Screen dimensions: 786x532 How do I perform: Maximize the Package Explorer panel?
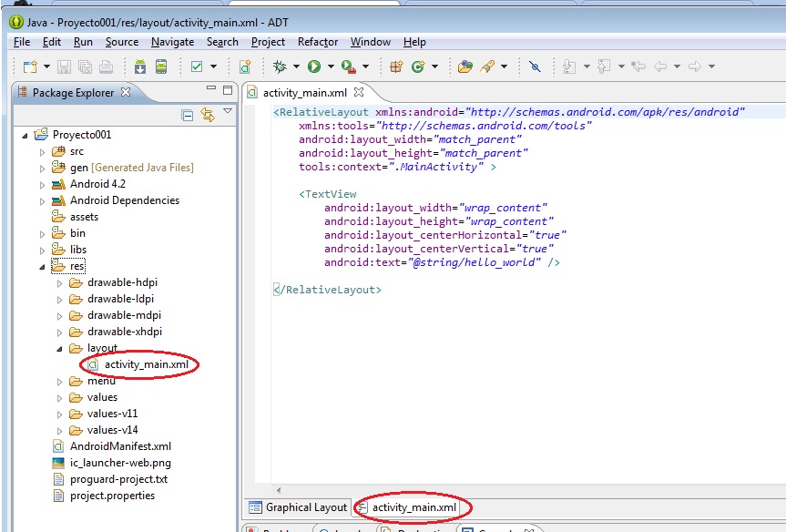tap(228, 90)
